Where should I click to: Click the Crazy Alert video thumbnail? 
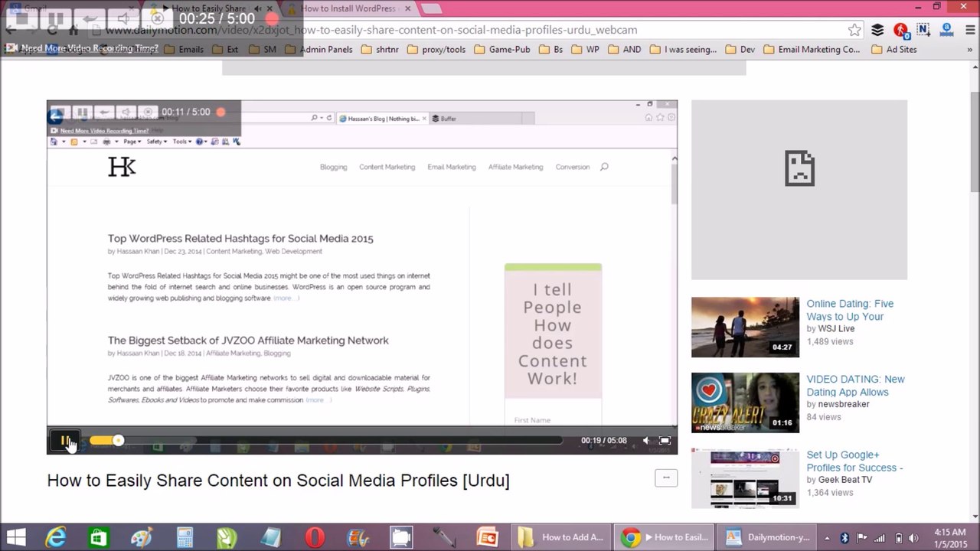[x=745, y=403]
